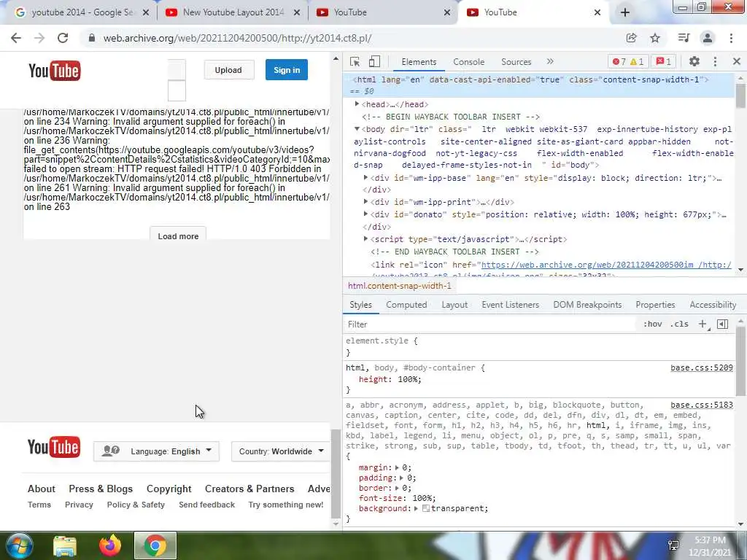
Task: Open the Event Listeners tab
Action: coord(510,305)
